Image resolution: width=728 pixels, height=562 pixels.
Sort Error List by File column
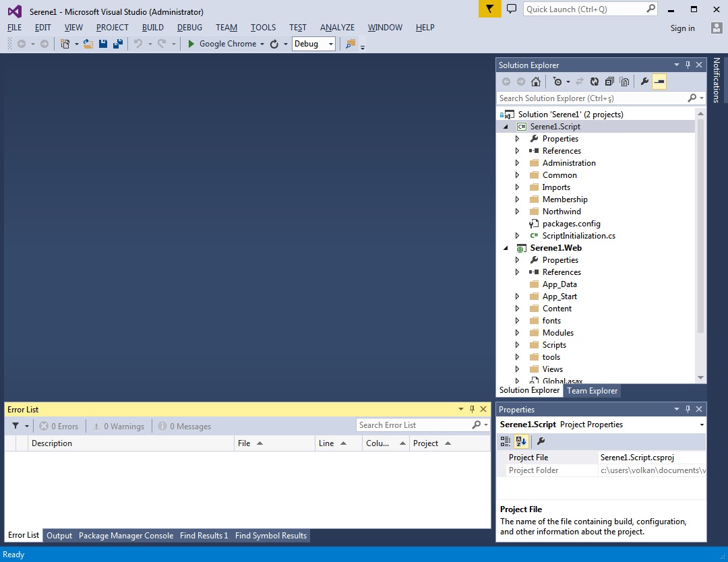(274, 443)
